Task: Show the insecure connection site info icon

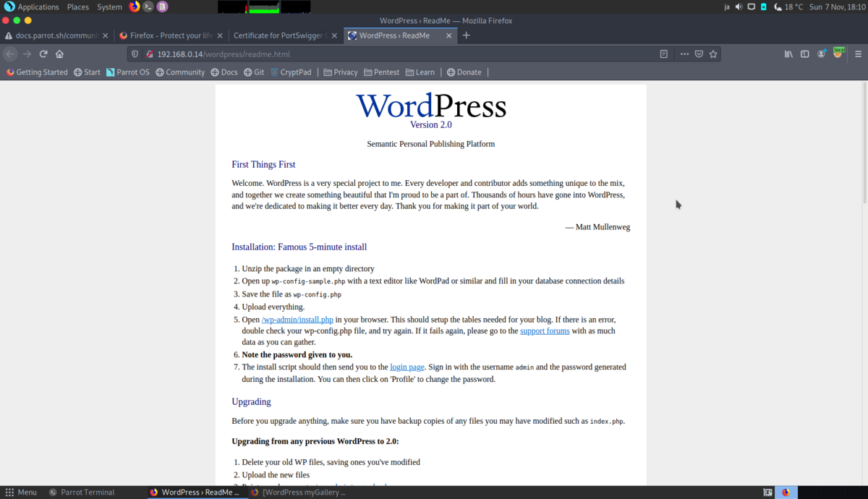Action: click(150, 54)
